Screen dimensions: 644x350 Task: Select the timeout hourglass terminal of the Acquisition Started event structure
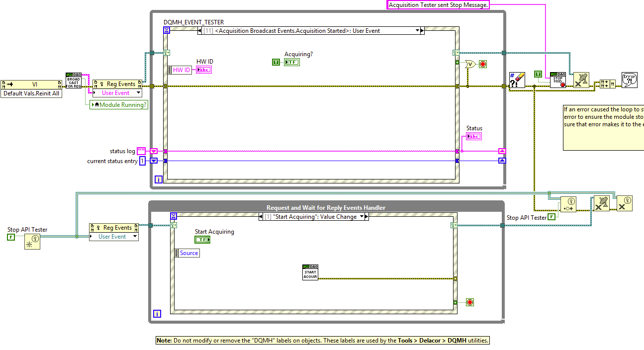(x=167, y=30)
